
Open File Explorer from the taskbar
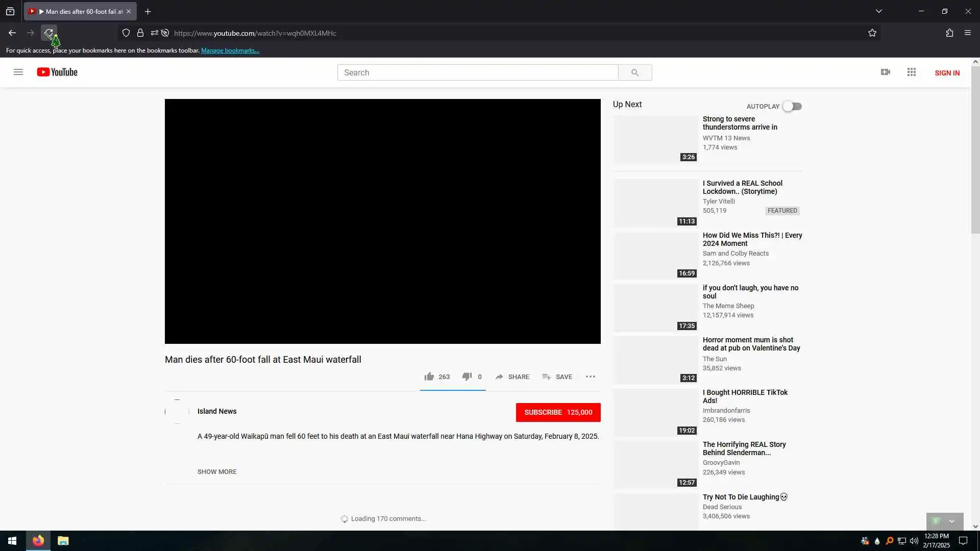(63, 541)
